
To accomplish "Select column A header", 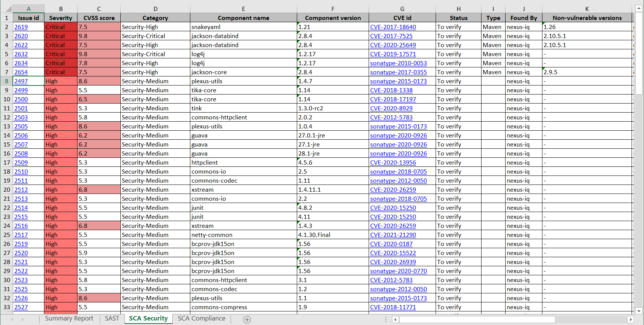I will coord(29,9).
